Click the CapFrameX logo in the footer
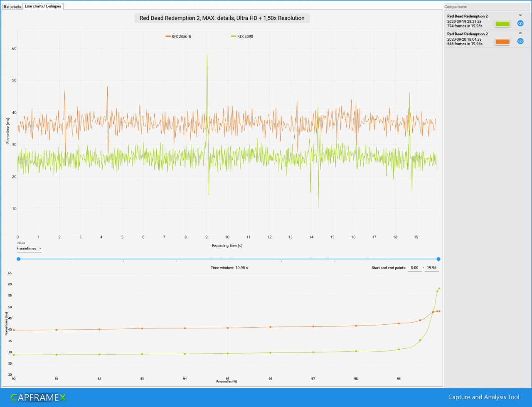This screenshot has width=532, height=407. pos(38,397)
